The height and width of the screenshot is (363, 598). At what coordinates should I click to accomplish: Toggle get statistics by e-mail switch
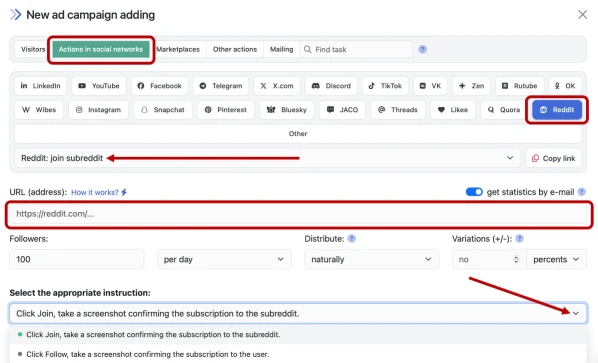point(474,192)
